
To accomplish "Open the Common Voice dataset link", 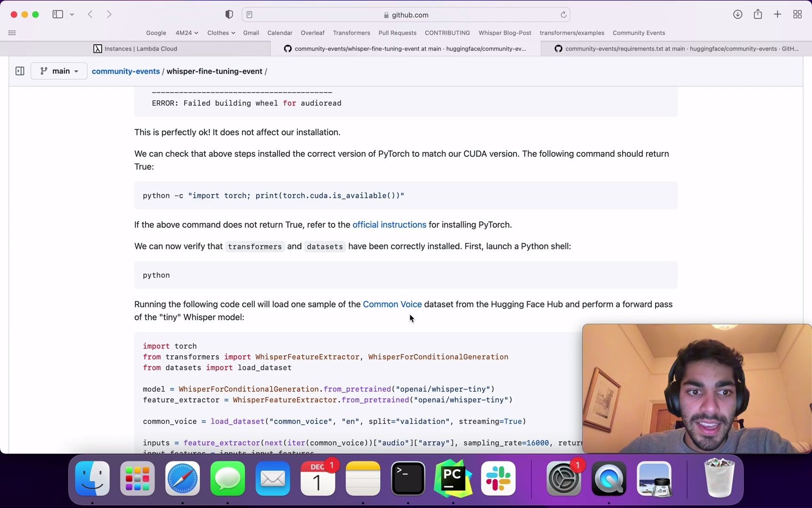I will (x=392, y=304).
